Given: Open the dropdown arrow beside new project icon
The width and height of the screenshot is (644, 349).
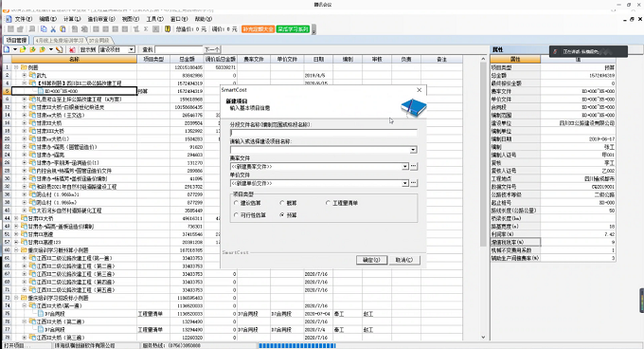Looking at the screenshot, I should coord(15,49).
